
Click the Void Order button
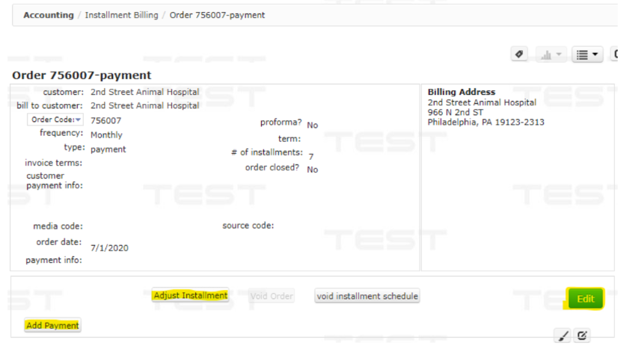click(x=272, y=296)
